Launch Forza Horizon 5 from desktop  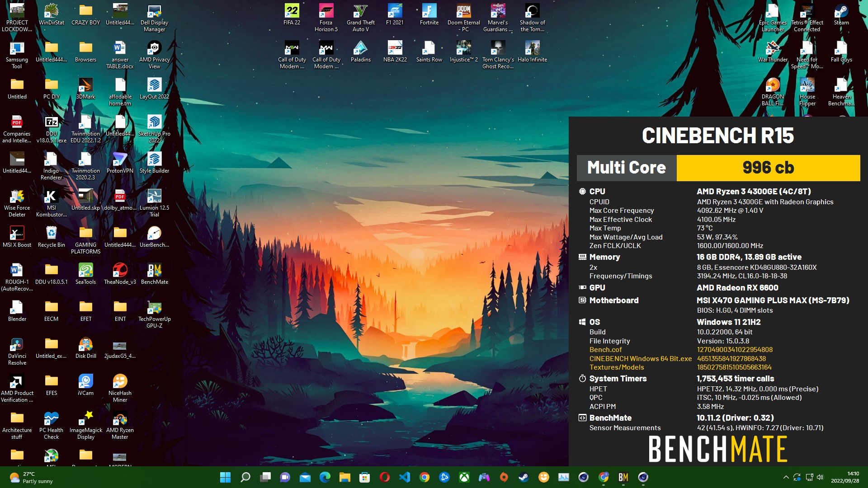[x=326, y=18]
